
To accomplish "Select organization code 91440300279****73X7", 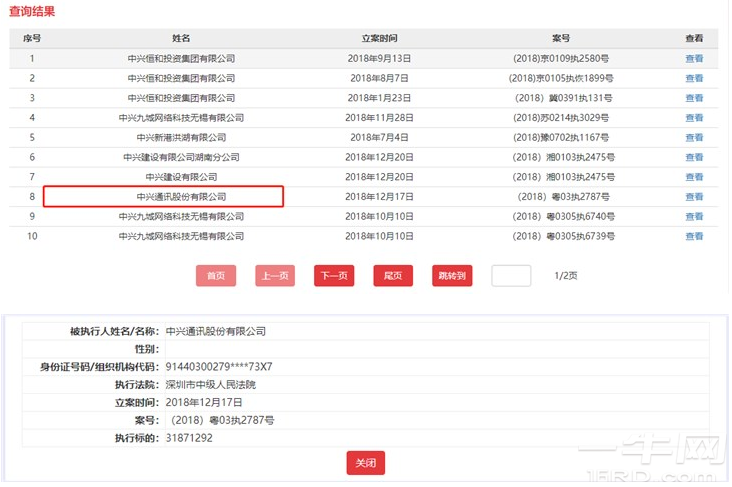I will click(x=219, y=367).
